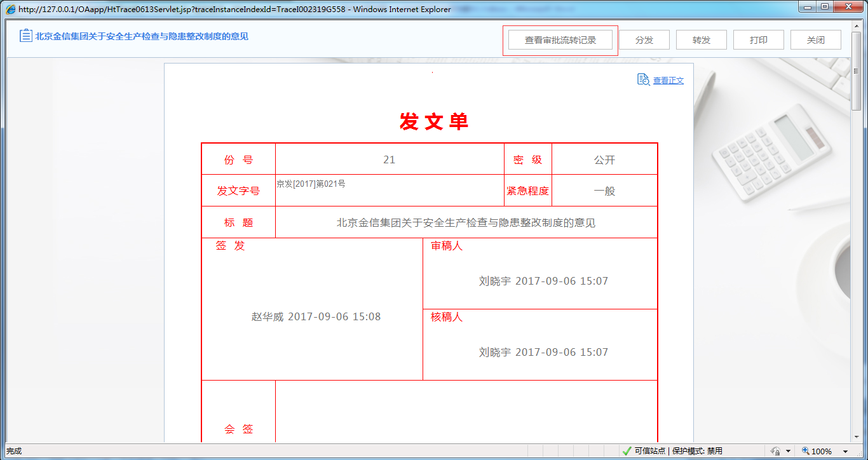Click the 转发 forward button

701,39
